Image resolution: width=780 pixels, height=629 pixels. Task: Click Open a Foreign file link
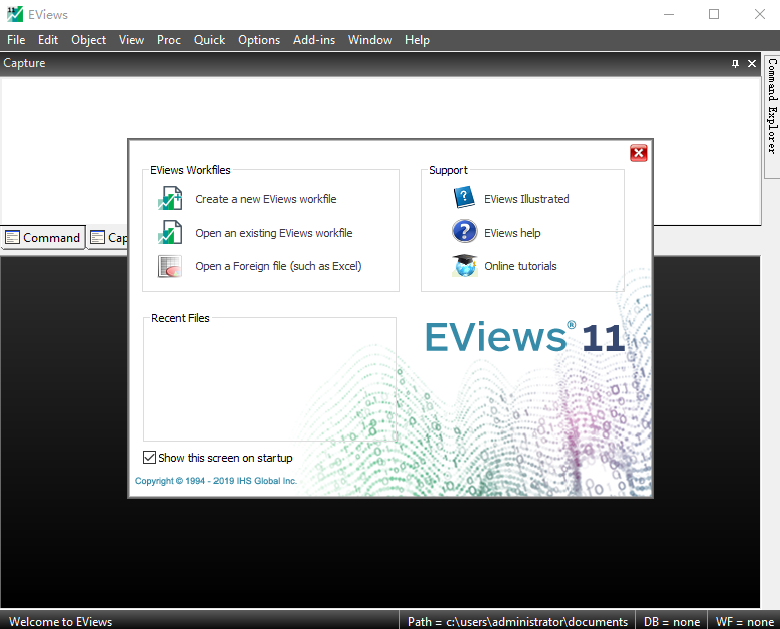point(278,266)
